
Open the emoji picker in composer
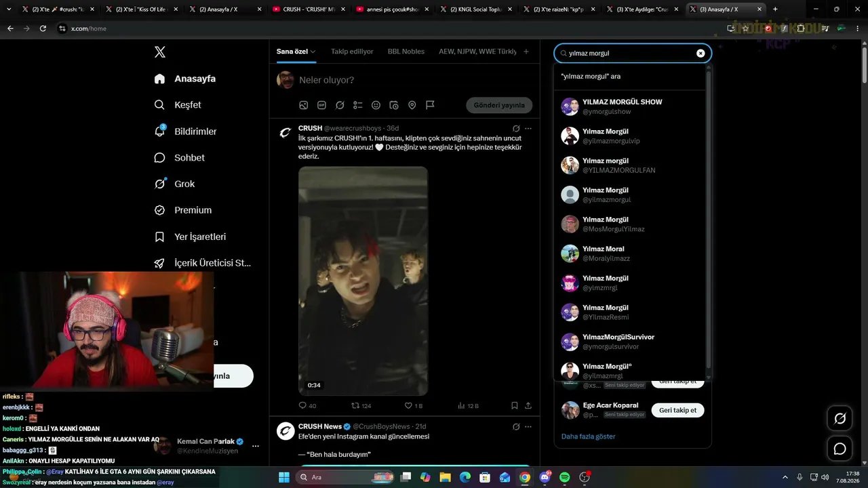click(376, 105)
